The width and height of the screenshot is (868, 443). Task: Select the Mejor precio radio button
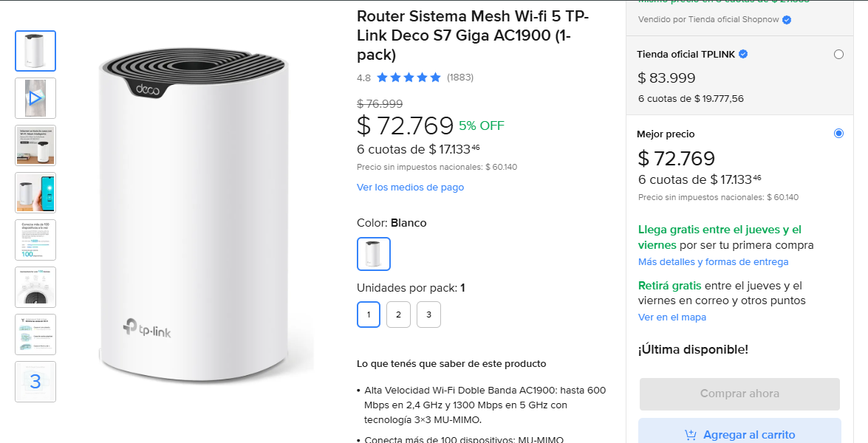pos(838,134)
